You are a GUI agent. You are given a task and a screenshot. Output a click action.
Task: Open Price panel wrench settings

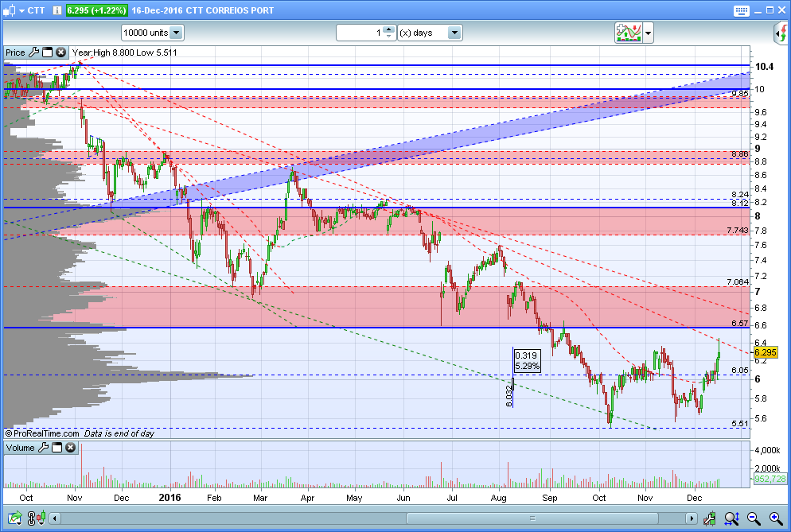[33, 52]
